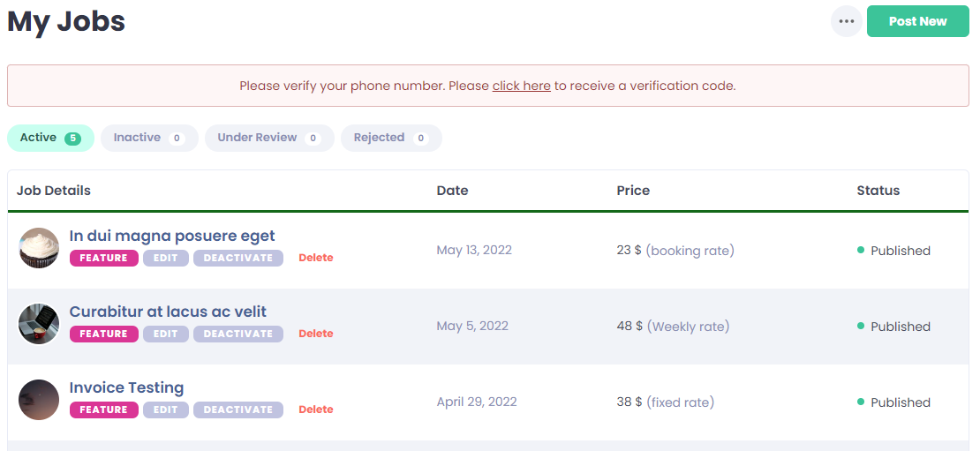The width and height of the screenshot is (980, 451).
Task: Click the Invoice Testing job avatar
Action: pyautogui.click(x=40, y=400)
